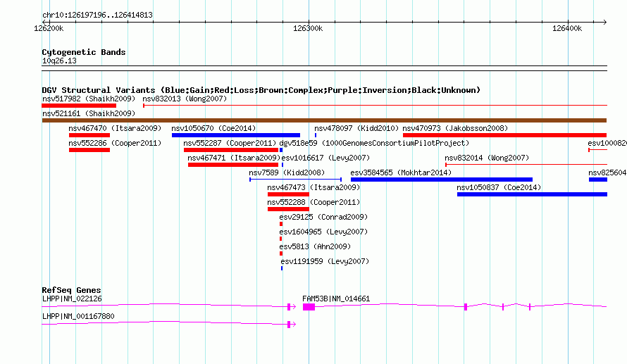Screen dimensions: 627x364
Task: Click the nsv517982 (Shaikh2009) red loss bar
Action: pos(79,106)
